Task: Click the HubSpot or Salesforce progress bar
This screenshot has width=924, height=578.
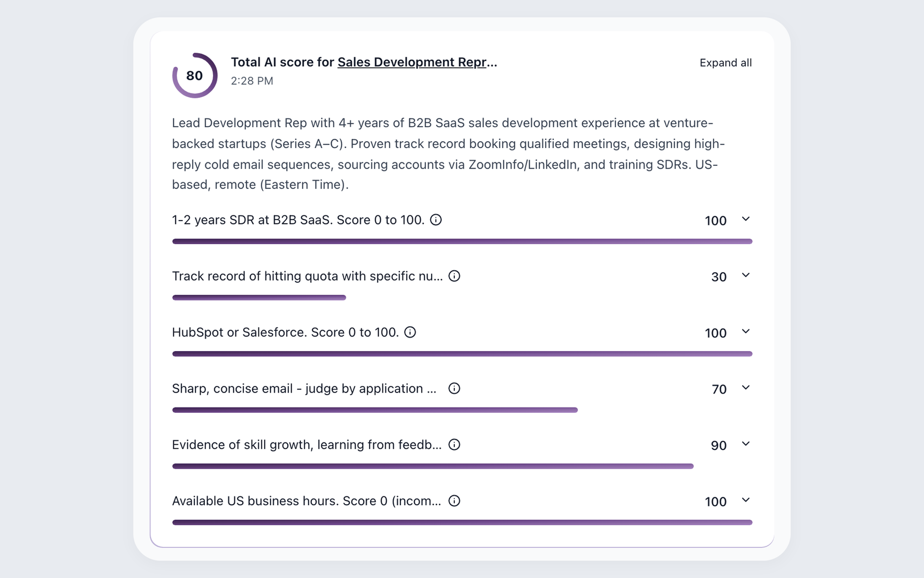Action: click(462, 354)
